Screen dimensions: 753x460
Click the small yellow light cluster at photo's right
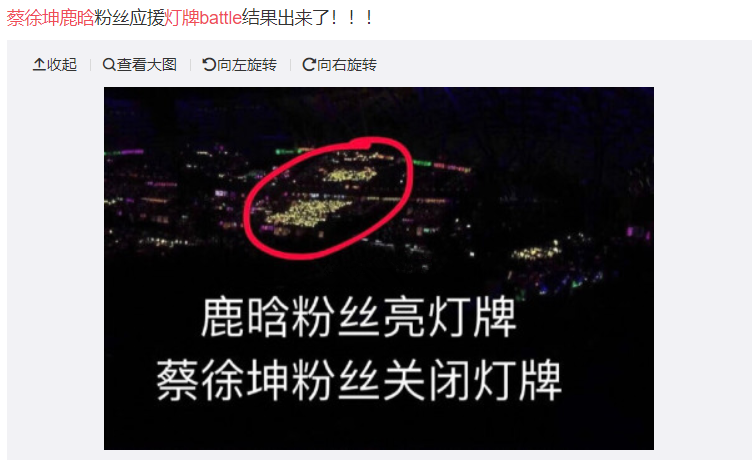(536, 251)
